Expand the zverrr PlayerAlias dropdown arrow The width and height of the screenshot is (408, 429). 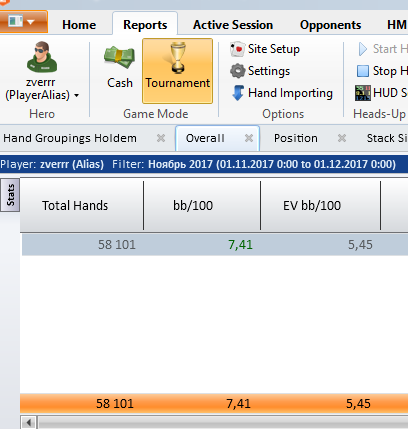pos(77,96)
